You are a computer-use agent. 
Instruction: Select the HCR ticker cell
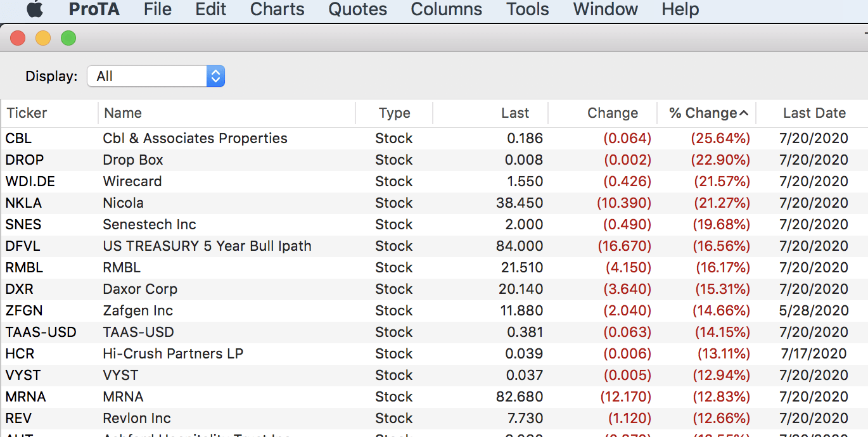point(20,353)
